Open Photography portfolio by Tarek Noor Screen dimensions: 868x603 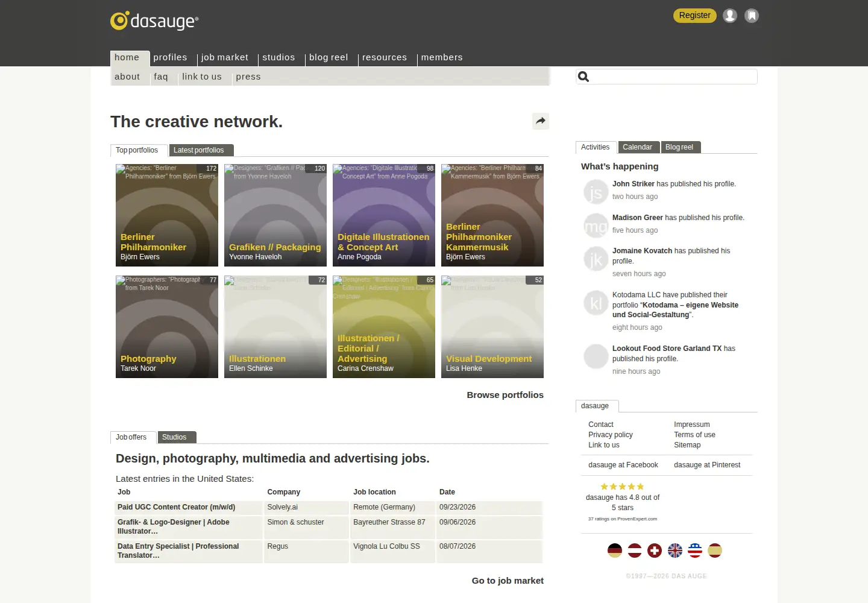click(x=167, y=327)
